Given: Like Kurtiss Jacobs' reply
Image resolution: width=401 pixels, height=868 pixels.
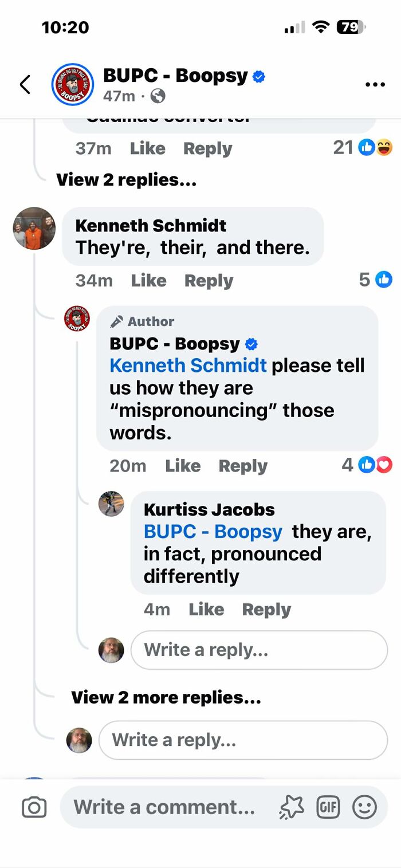Looking at the screenshot, I should [x=206, y=609].
